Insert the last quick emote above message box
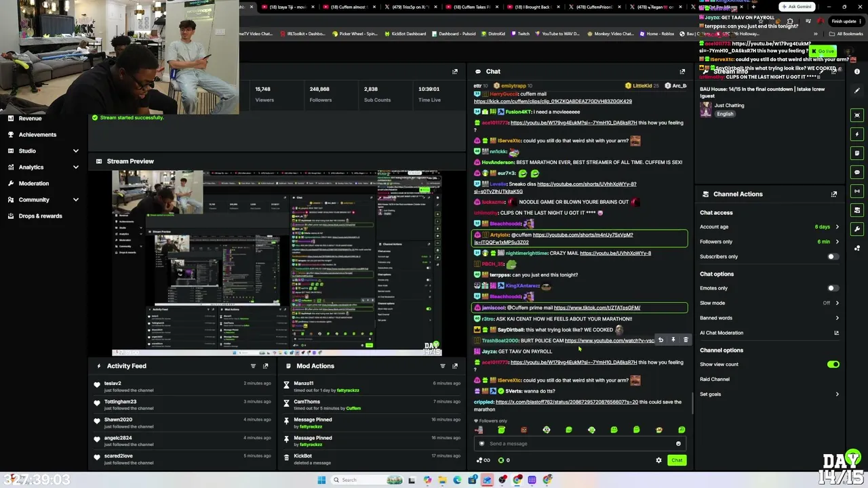The image size is (868, 488). pyautogui.click(x=682, y=430)
